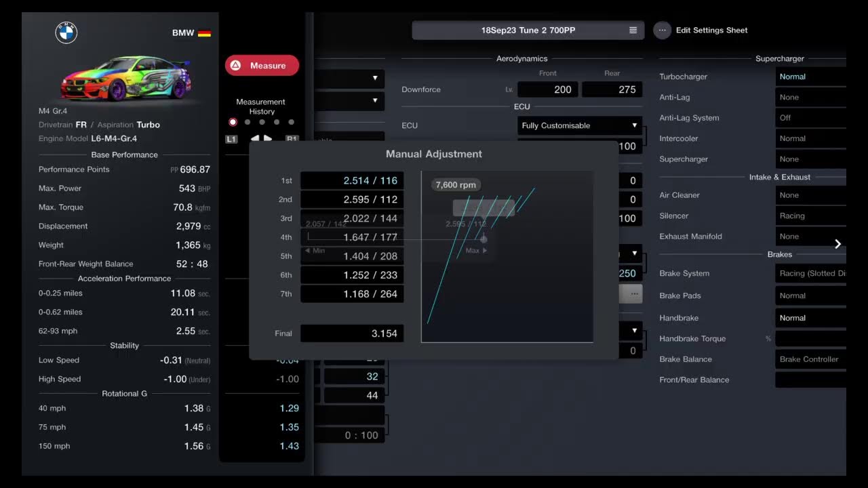Select the field showing 32

(x=355, y=376)
